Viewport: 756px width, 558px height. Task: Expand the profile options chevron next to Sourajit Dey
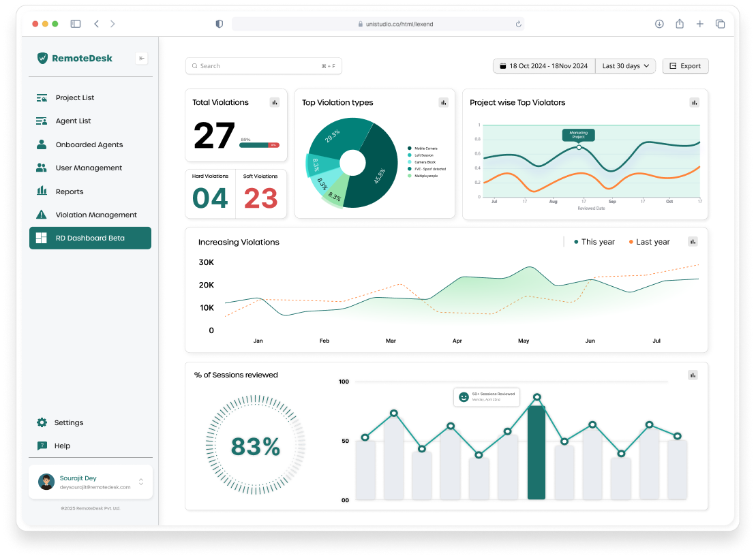pyautogui.click(x=140, y=481)
